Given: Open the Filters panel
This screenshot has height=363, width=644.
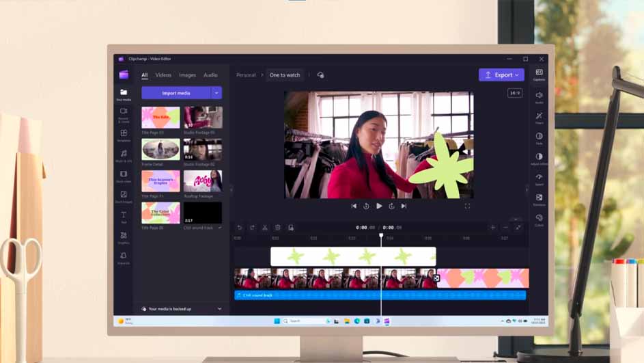Looking at the screenshot, I should tap(539, 118).
